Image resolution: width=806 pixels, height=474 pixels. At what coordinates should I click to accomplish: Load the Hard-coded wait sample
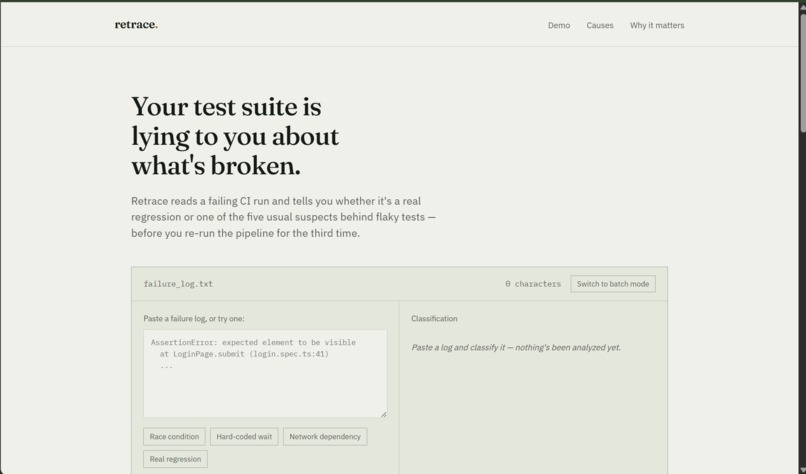244,436
